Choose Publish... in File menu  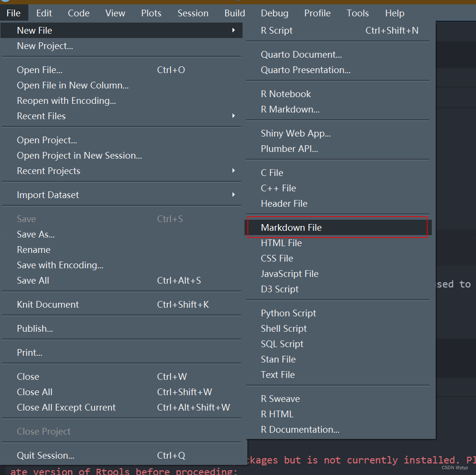pos(122,328)
